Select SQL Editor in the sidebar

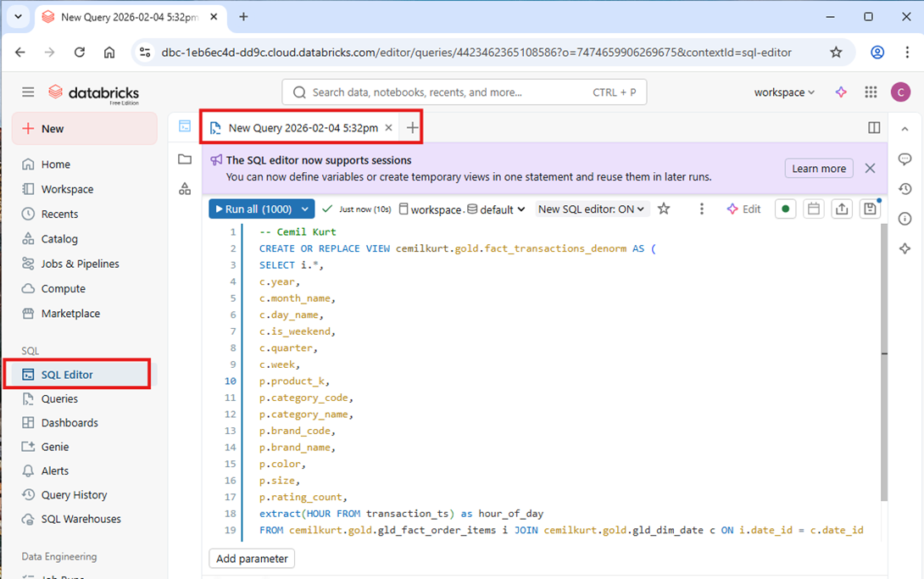pos(84,375)
